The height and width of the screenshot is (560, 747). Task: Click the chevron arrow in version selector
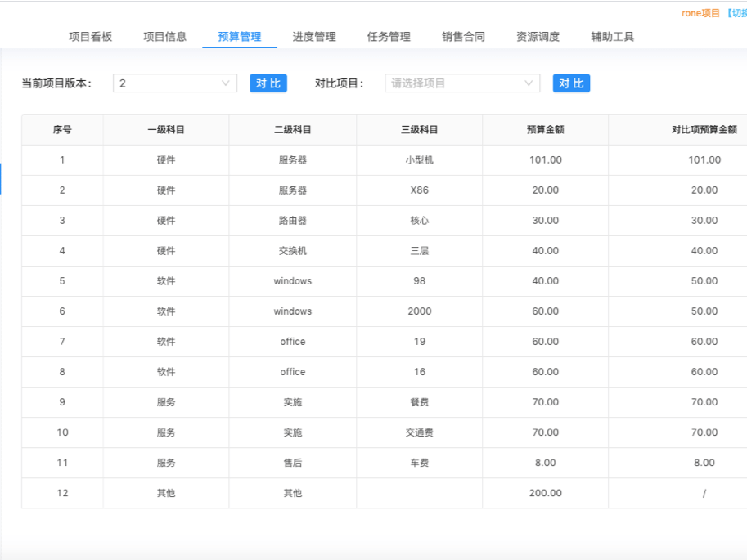click(x=226, y=83)
